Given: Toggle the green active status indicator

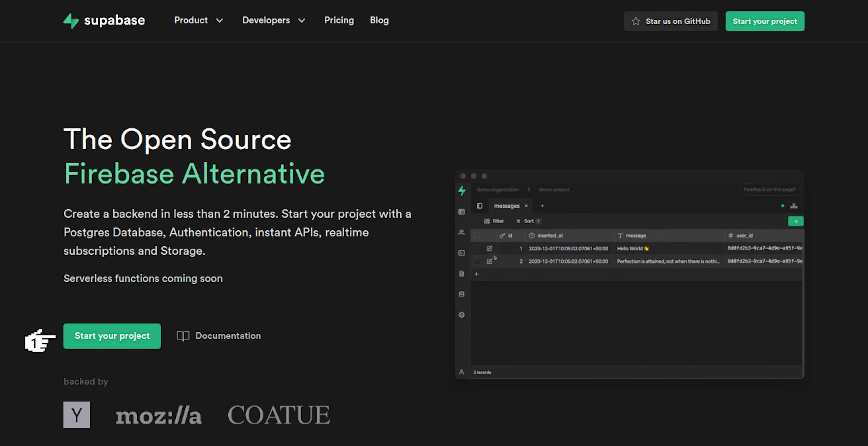Looking at the screenshot, I should coord(782,205).
